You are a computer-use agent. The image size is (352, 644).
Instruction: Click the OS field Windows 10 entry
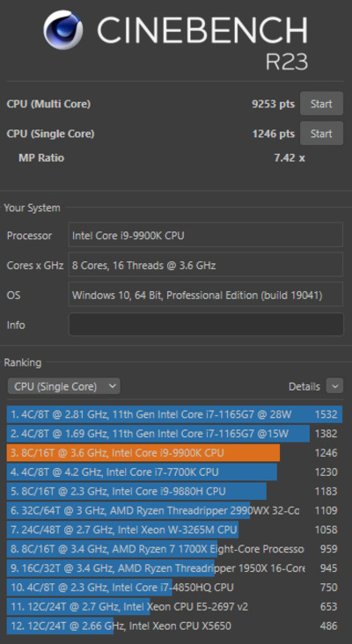click(206, 295)
